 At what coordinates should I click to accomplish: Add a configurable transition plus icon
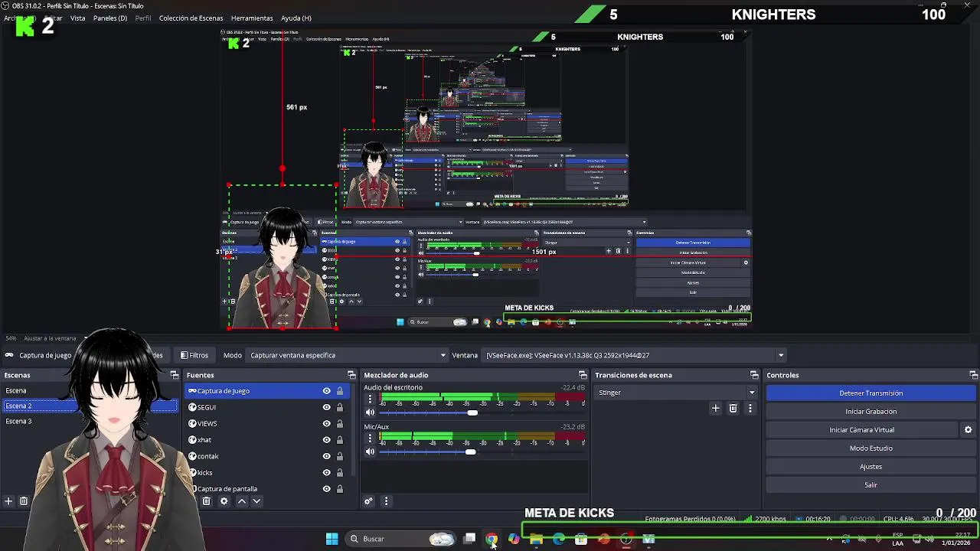715,409
